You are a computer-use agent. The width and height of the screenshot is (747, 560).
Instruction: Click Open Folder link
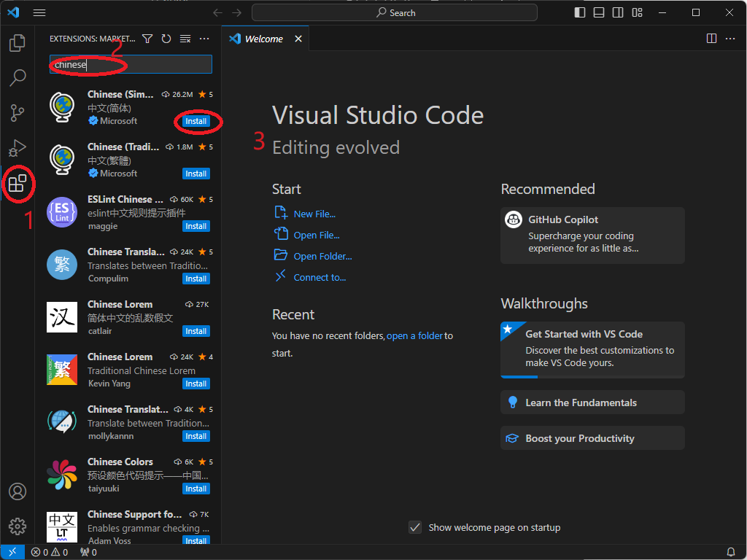(x=323, y=256)
